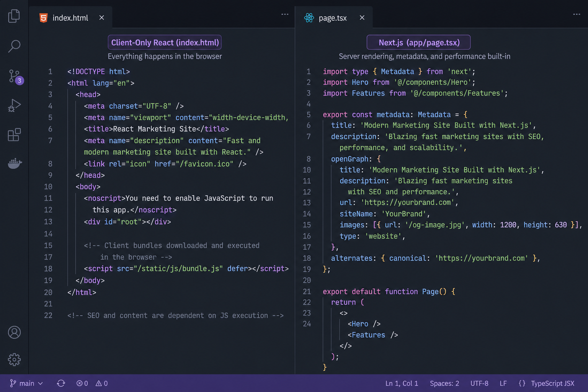This screenshot has height=392, width=588.
Task: Click 'export default function Page()' line
Action: coord(389,292)
